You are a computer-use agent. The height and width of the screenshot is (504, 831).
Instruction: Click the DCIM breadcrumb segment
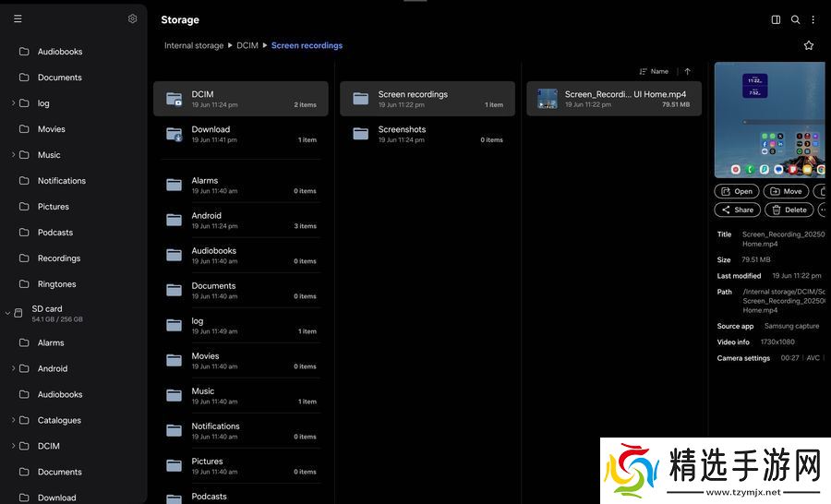[x=247, y=45]
